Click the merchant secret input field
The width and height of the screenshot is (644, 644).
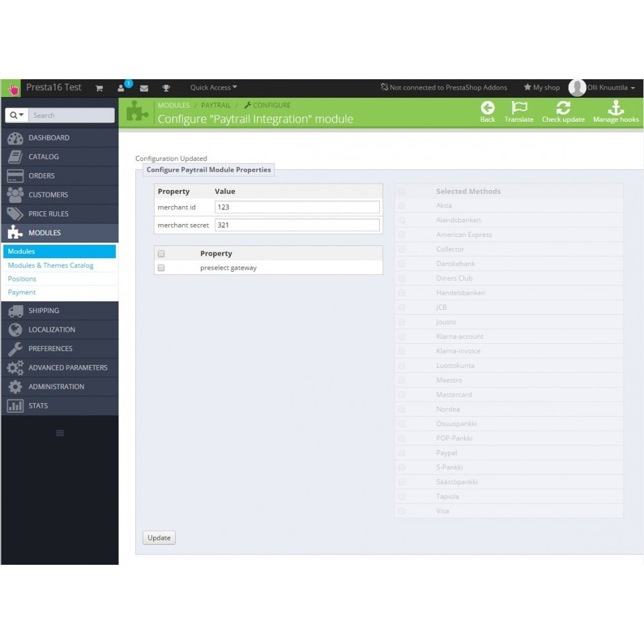(298, 225)
